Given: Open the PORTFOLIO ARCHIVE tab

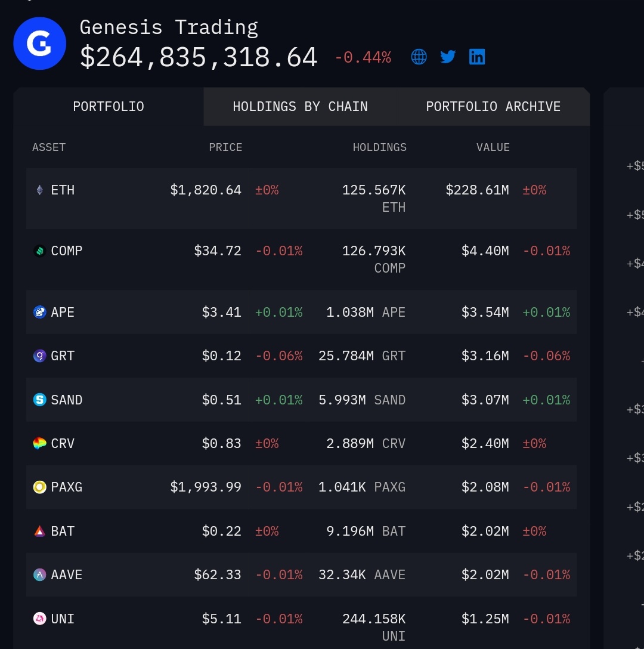Looking at the screenshot, I should click(493, 106).
